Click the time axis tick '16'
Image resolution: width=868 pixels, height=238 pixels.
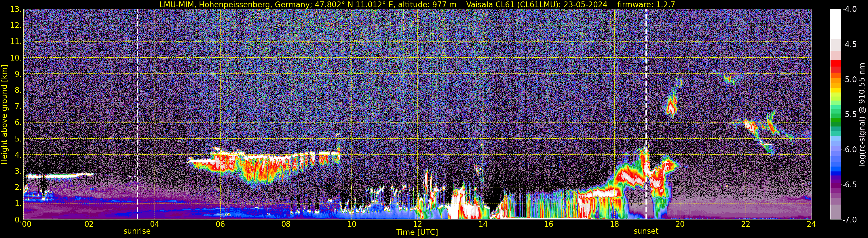point(548,224)
